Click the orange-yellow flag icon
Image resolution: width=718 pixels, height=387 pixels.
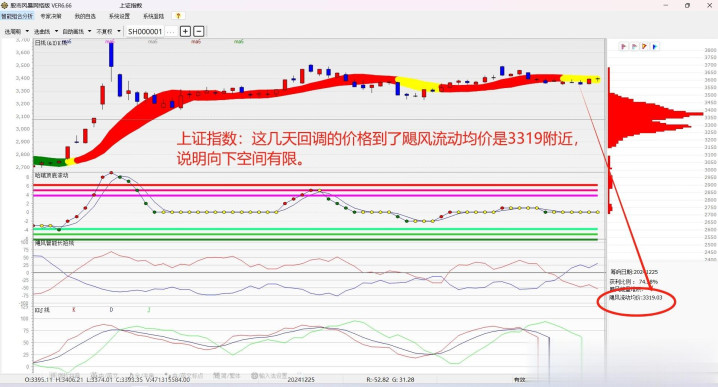[644, 46]
